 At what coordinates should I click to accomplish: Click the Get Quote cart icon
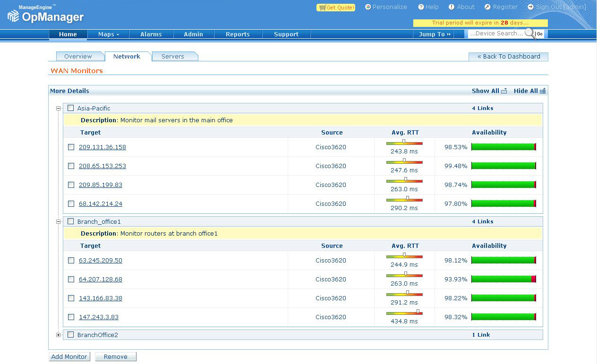tap(322, 8)
